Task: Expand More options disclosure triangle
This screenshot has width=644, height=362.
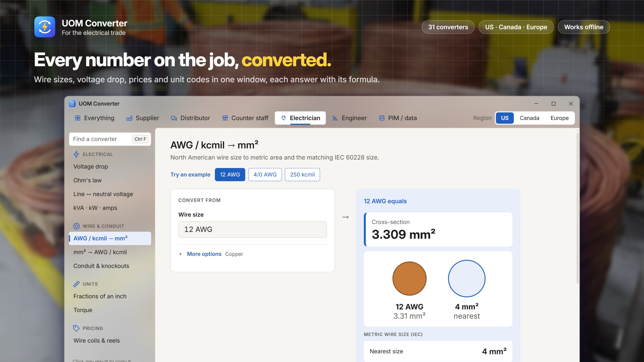Action: tap(181, 254)
